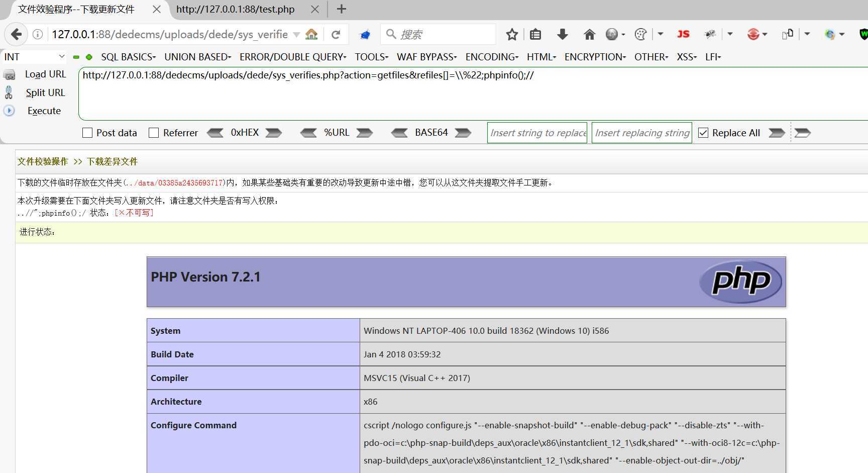This screenshot has width=868, height=473.
Task: Click the red [×不可写] status text
Action: pos(134,213)
